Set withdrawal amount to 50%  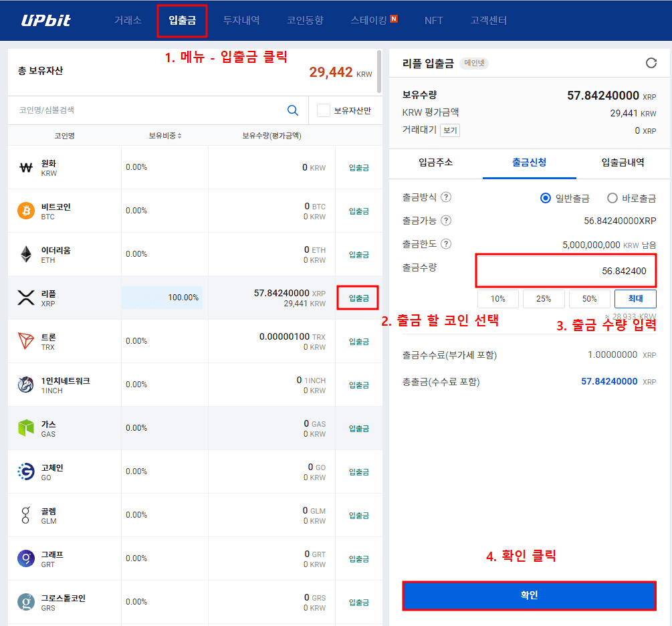pyautogui.click(x=589, y=299)
